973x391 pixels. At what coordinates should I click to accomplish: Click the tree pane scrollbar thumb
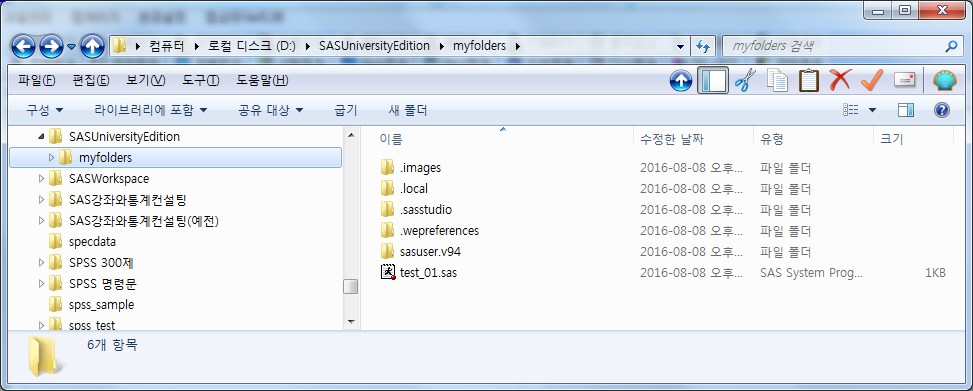point(351,287)
